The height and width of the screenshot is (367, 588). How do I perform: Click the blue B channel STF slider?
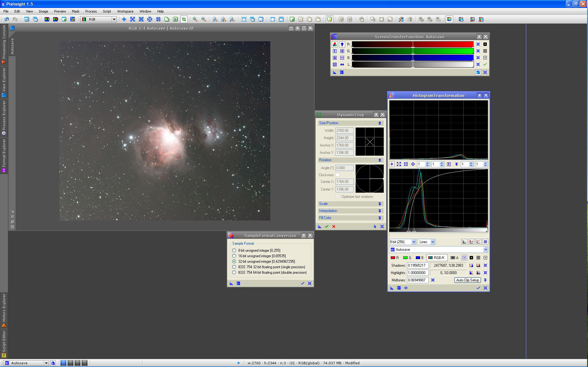tap(413, 58)
